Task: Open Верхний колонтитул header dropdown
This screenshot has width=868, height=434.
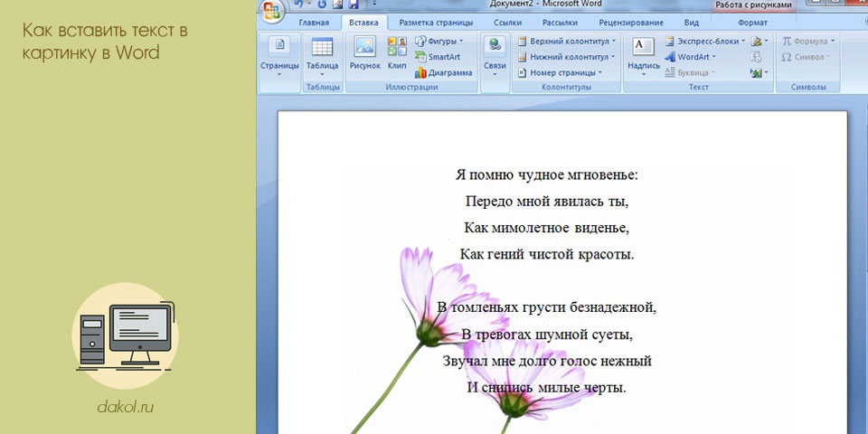Action: coord(567,42)
